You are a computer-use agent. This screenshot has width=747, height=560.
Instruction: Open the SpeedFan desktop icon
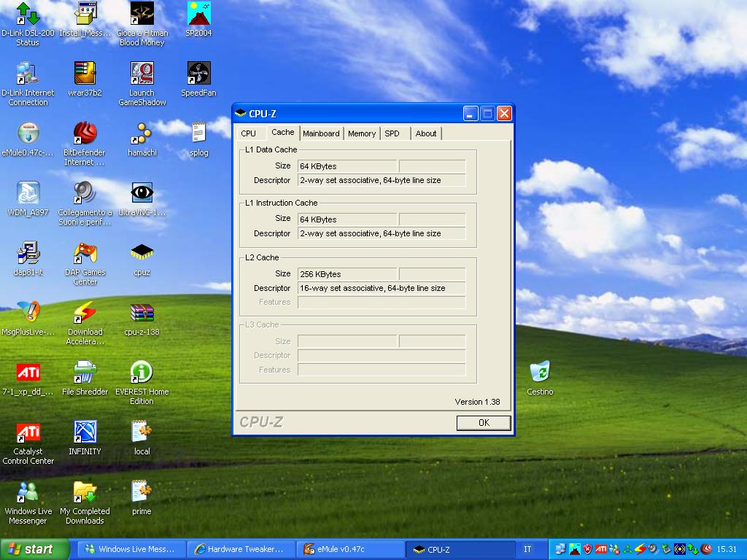click(198, 74)
